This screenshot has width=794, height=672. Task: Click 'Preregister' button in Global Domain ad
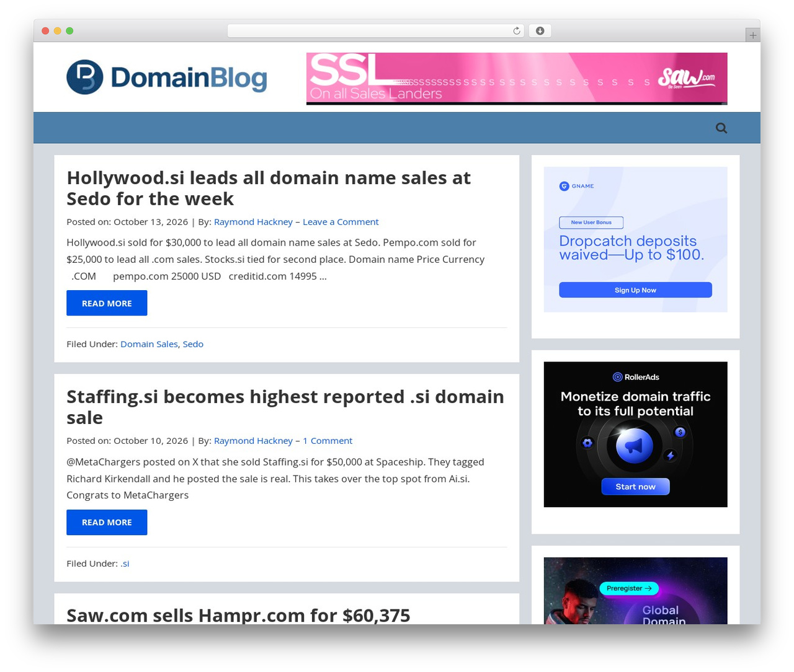(x=629, y=588)
